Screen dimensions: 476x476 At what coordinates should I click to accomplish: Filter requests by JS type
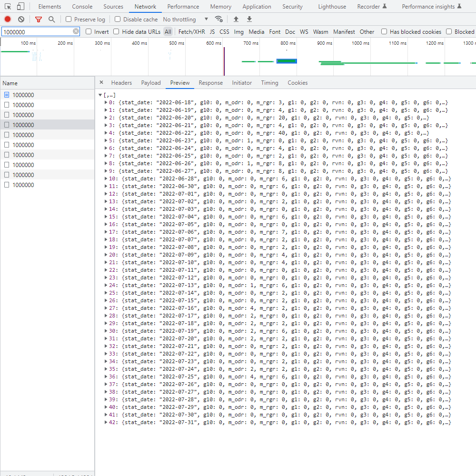click(212, 31)
